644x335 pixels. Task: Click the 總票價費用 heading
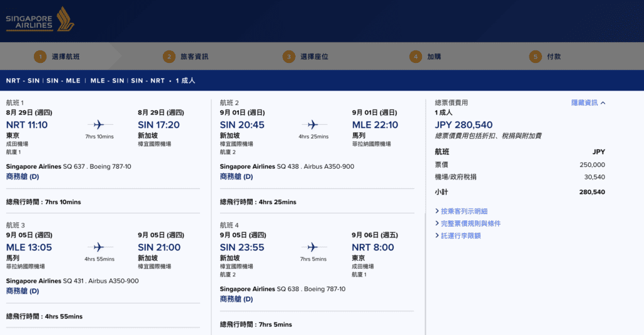point(451,103)
